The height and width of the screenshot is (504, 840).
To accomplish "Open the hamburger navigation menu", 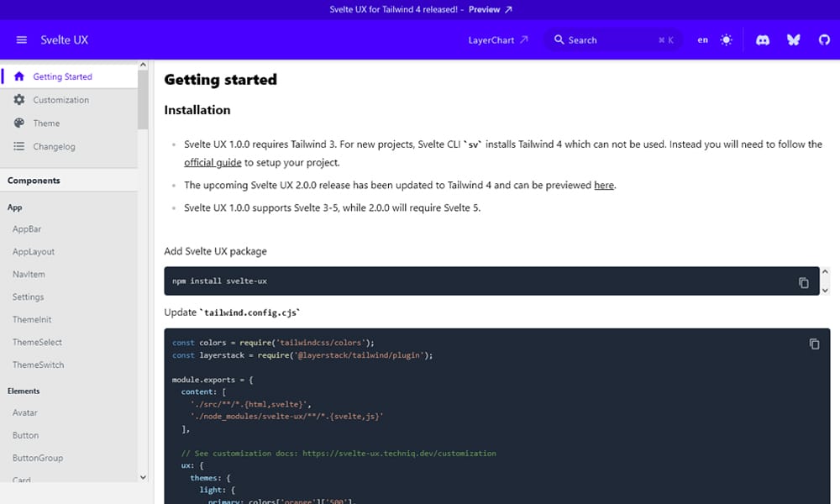I will coord(22,39).
